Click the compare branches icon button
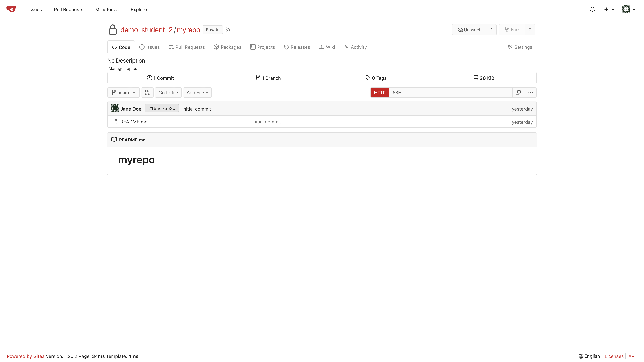The height and width of the screenshot is (362, 644). (x=147, y=93)
